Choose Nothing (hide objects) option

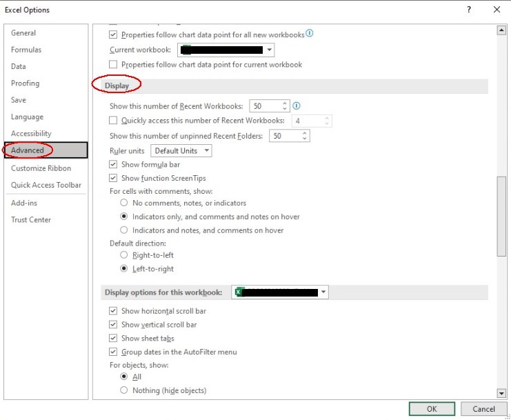point(124,390)
